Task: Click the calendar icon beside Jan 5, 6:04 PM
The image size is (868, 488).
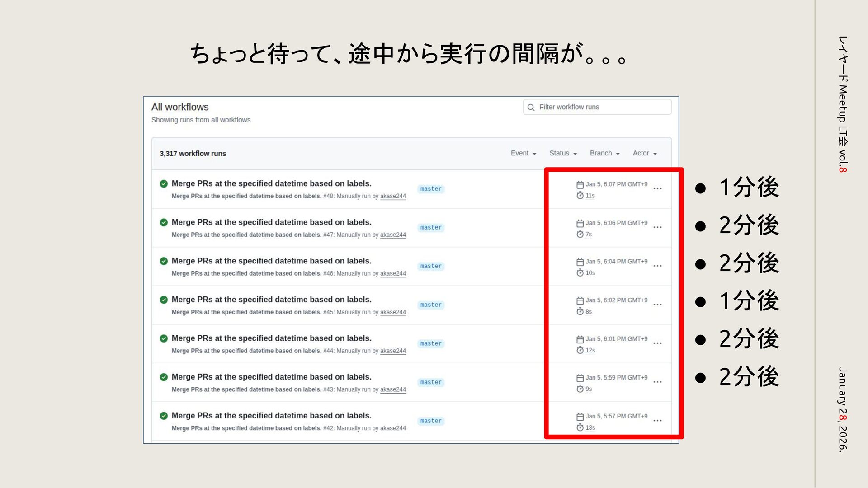Action: 580,262
